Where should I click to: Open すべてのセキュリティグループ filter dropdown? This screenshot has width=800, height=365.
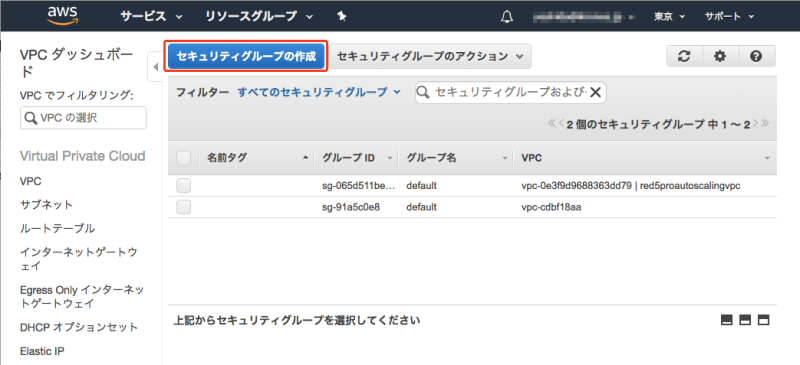coord(319,92)
